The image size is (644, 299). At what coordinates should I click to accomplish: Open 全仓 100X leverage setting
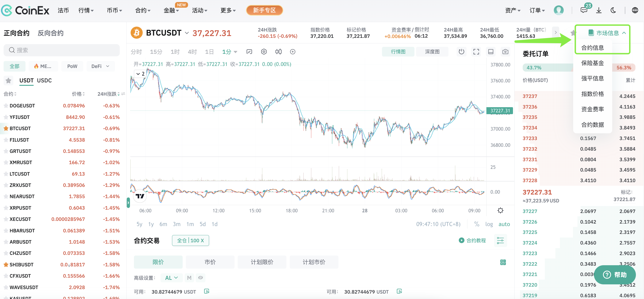190,240
